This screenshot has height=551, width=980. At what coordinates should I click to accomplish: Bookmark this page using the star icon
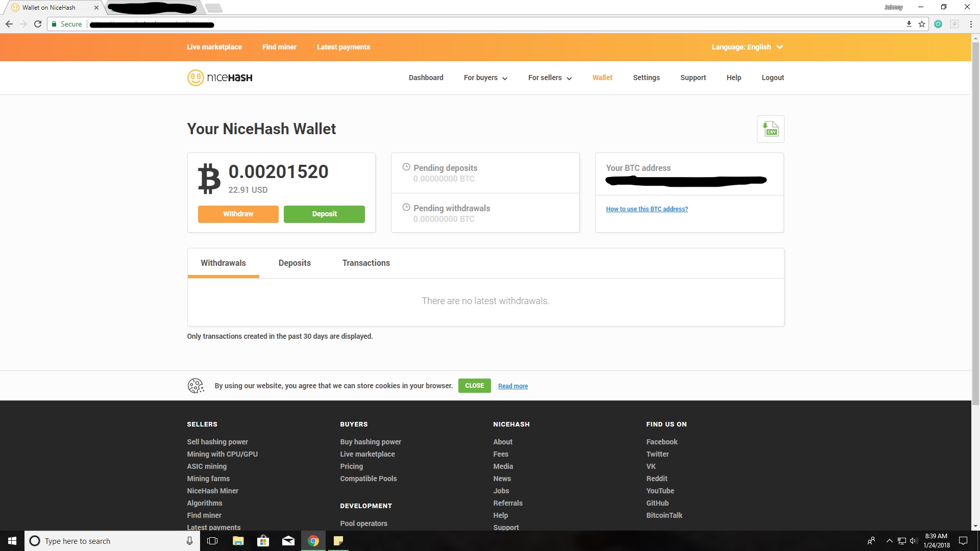[922, 24]
